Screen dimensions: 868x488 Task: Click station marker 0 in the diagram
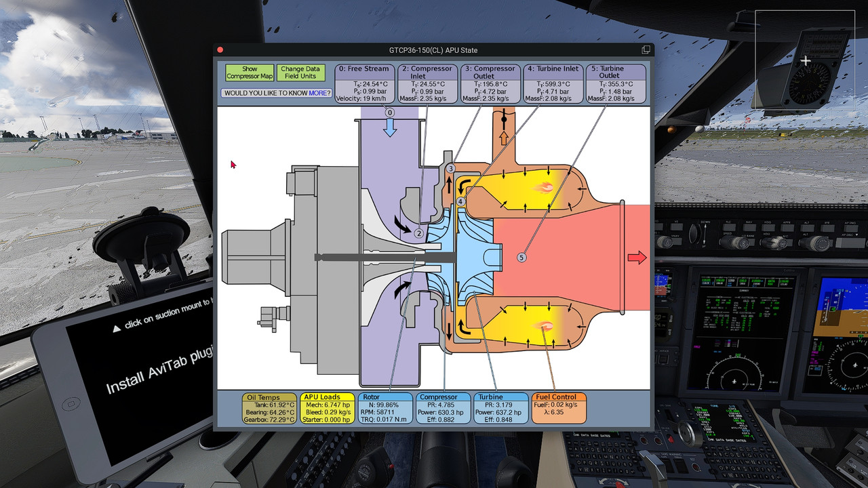tap(390, 113)
